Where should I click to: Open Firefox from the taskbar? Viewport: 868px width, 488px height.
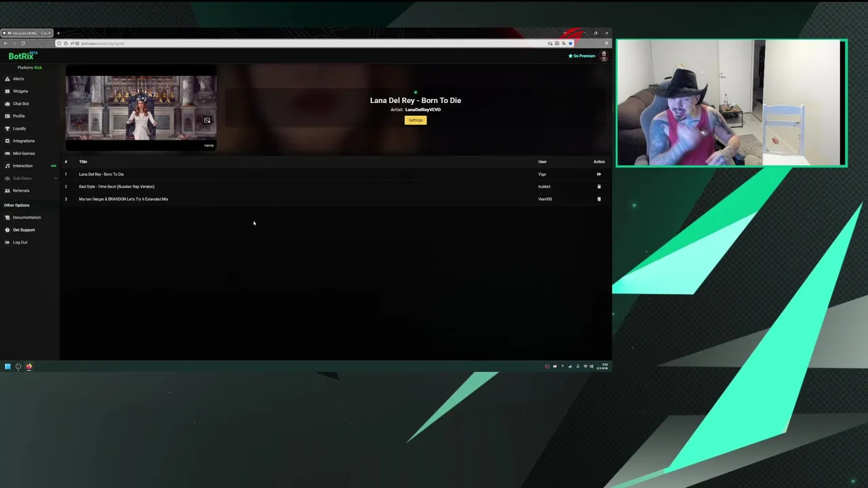[28, 367]
